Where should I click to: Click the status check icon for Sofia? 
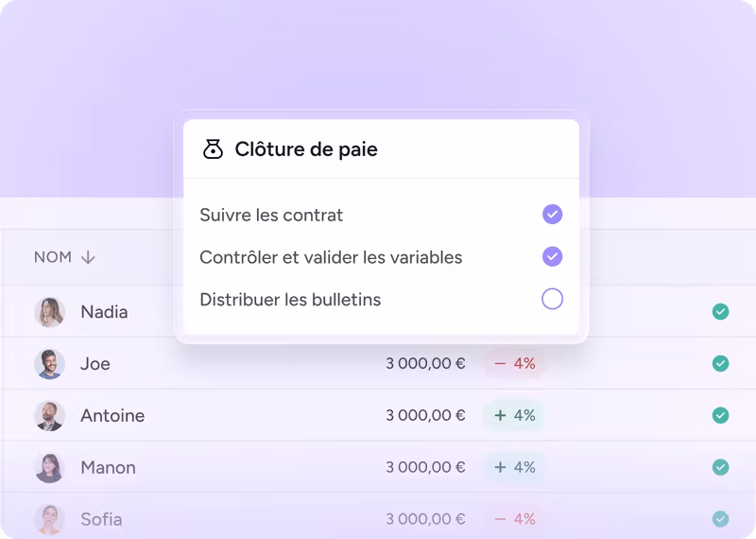pos(720,518)
